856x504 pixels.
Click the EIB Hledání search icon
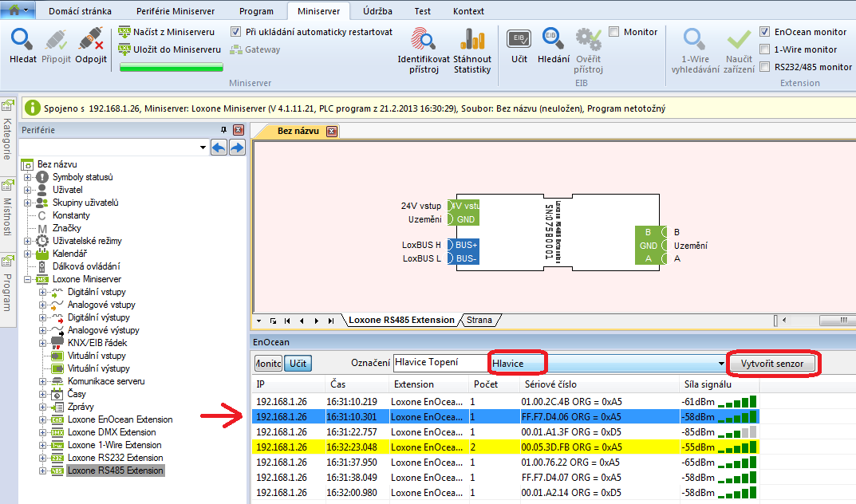point(553,39)
